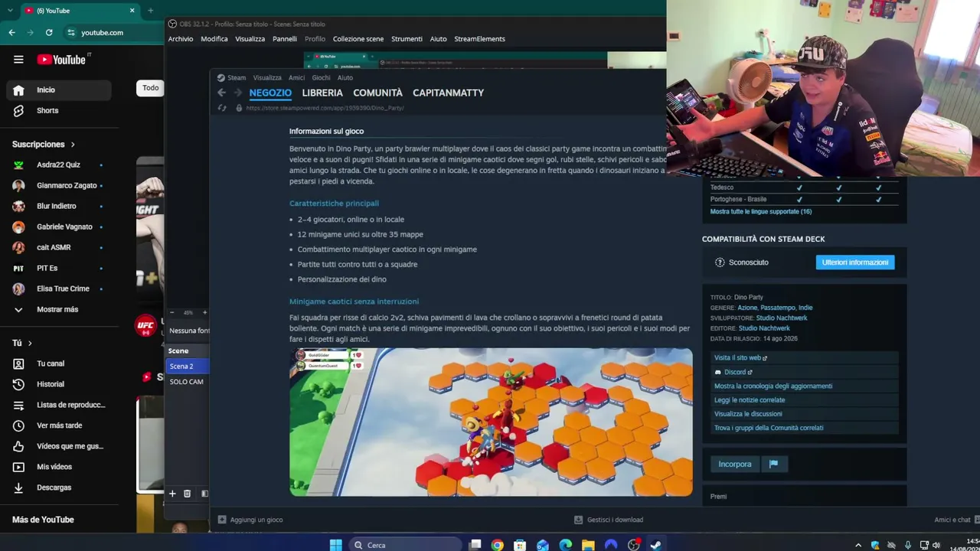Go back in Steam client
Viewport: 980px width, 551px height.
point(221,93)
